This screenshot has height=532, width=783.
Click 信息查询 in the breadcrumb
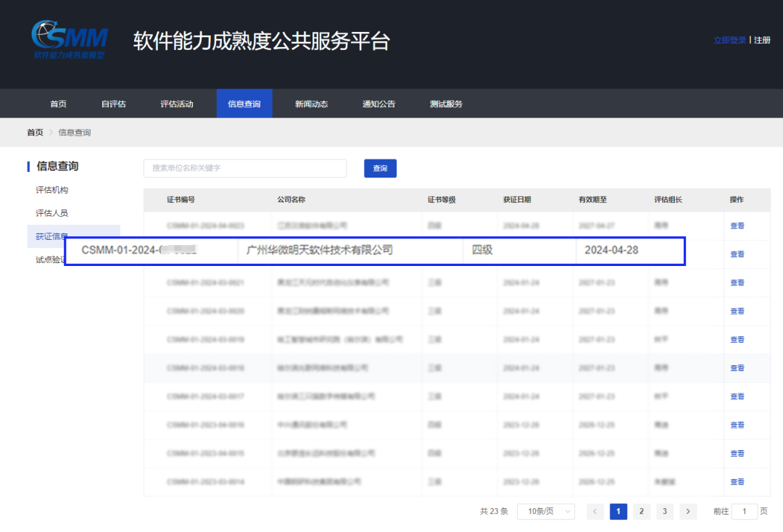(x=75, y=132)
